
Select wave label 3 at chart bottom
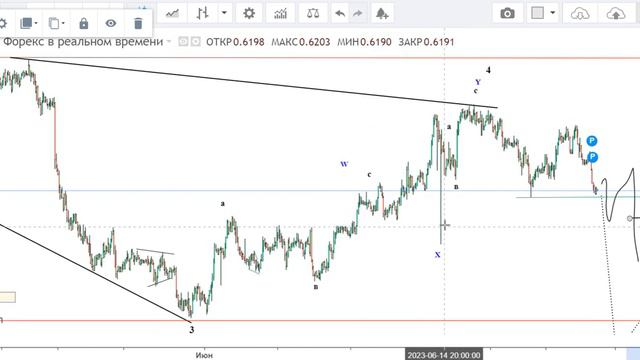pos(192,330)
